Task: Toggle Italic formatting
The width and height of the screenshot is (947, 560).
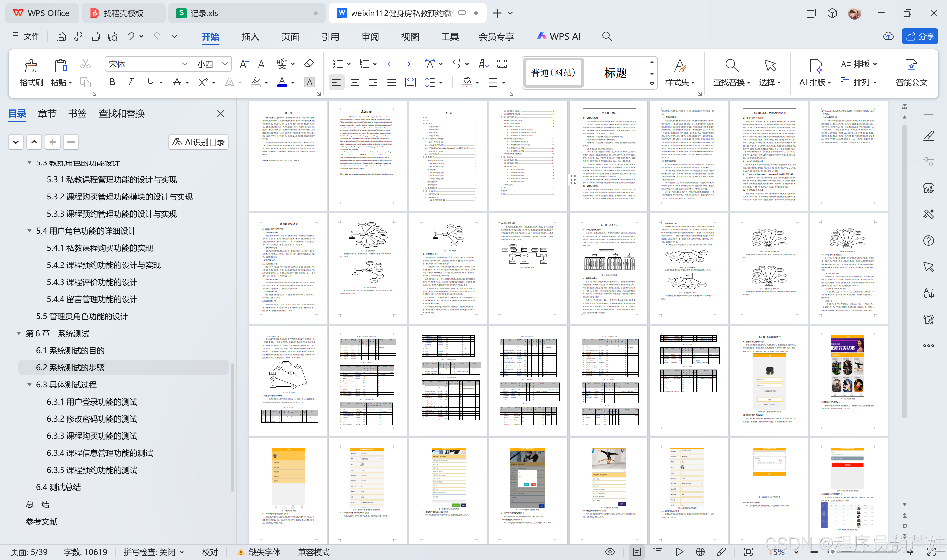Action: [131, 82]
